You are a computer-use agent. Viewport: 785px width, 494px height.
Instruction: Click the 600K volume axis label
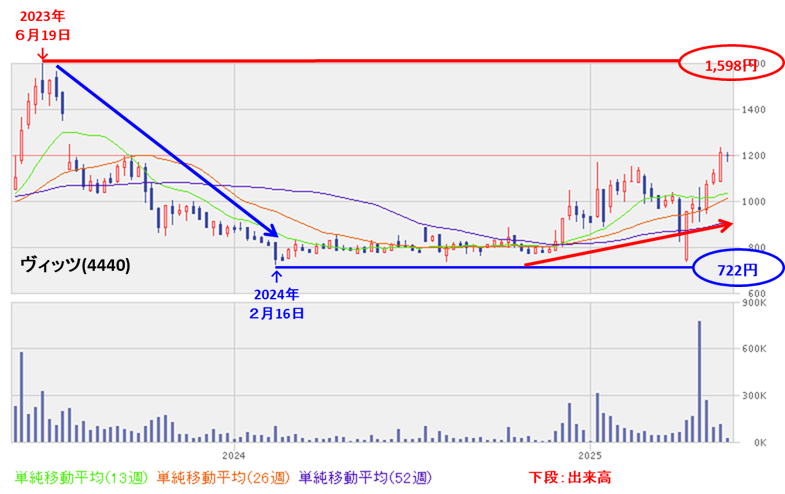[754, 349]
